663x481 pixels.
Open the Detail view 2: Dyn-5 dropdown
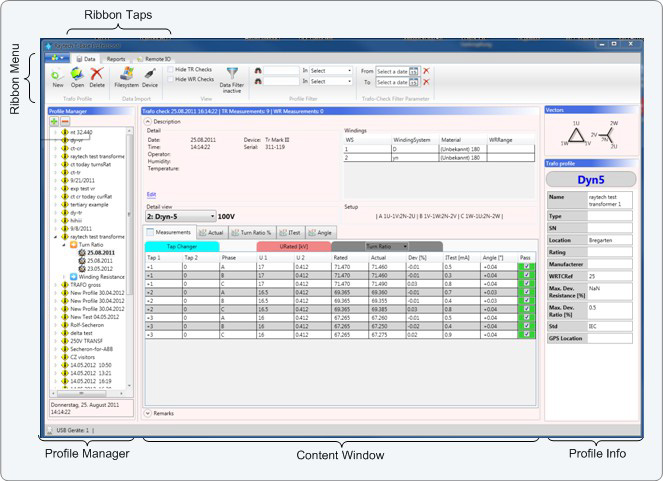210,216
